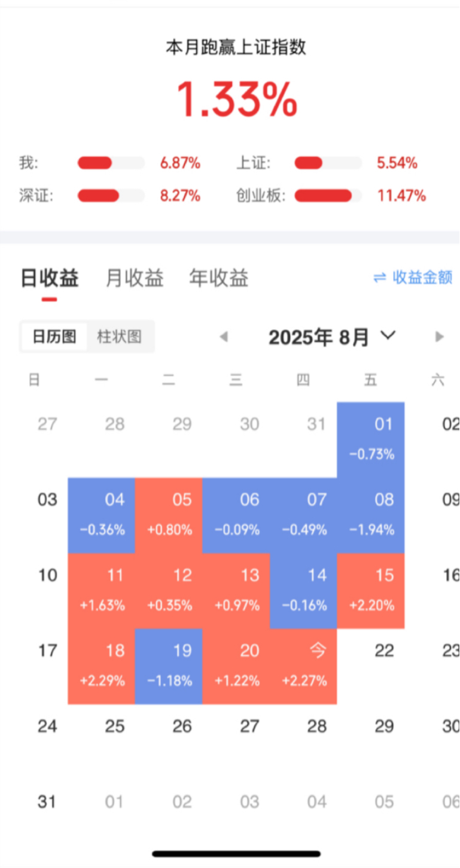Select August 07 cell with -0.49%
The height and width of the screenshot is (868, 460).
click(303, 515)
